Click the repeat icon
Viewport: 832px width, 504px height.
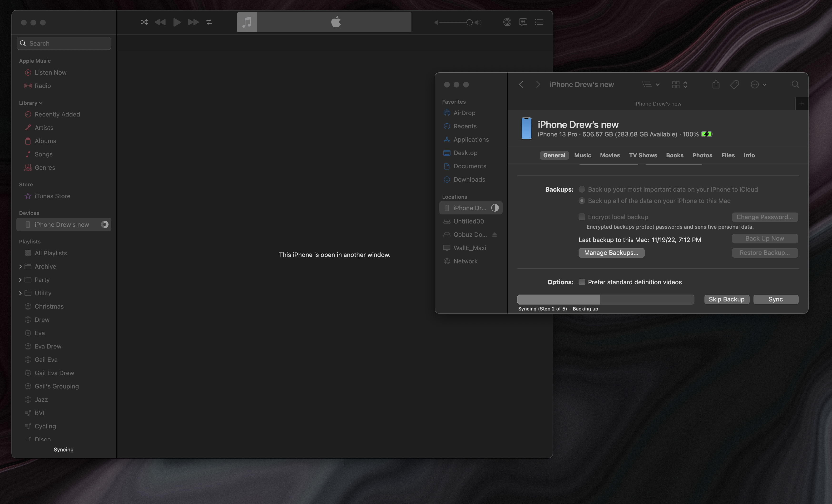pyautogui.click(x=209, y=22)
